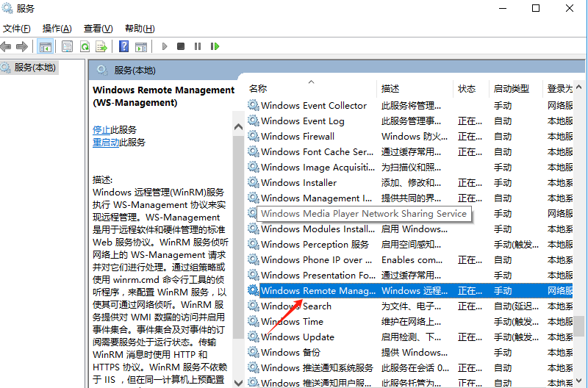Viewport: 588px width, 388px height.
Task: Open the 文件(F) menu
Action: coord(16,29)
